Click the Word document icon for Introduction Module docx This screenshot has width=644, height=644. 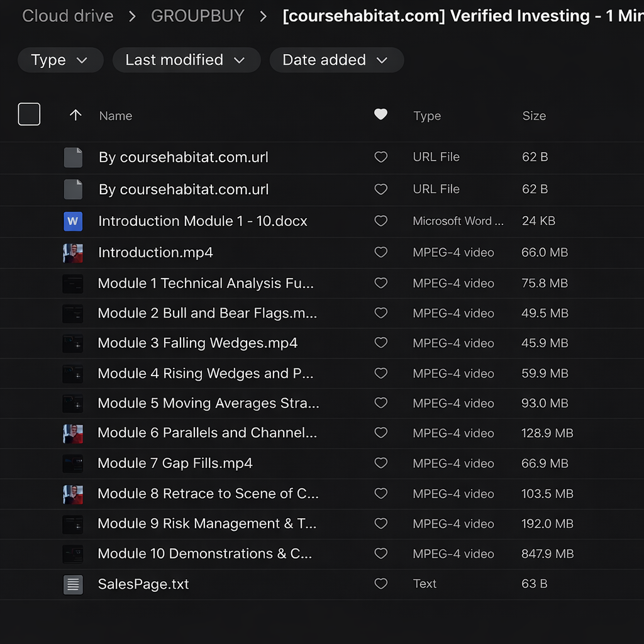tap(73, 221)
